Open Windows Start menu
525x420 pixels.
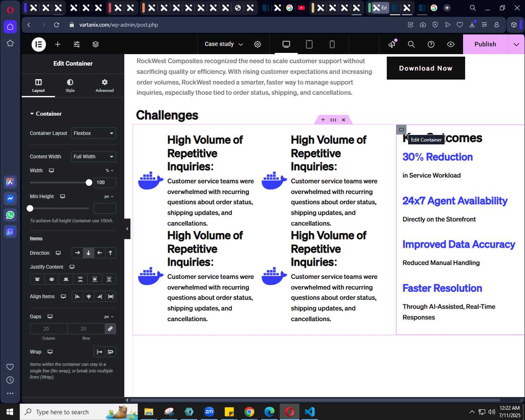[10, 412]
